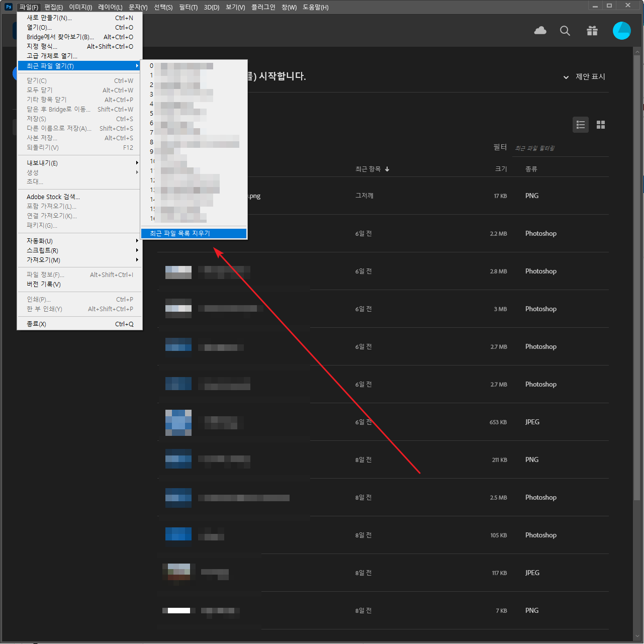
Task: Open recent file entry numbered 5
Action: click(x=194, y=114)
